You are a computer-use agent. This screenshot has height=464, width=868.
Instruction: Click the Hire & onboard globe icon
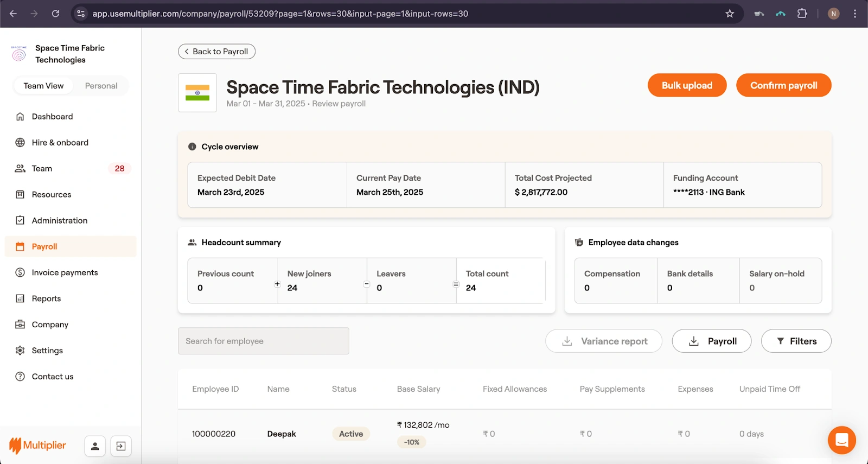[x=20, y=142]
